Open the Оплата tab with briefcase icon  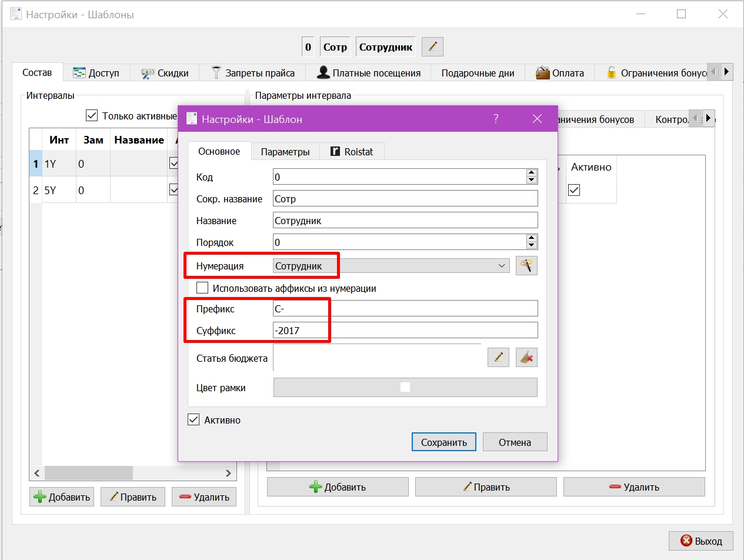[x=560, y=73]
